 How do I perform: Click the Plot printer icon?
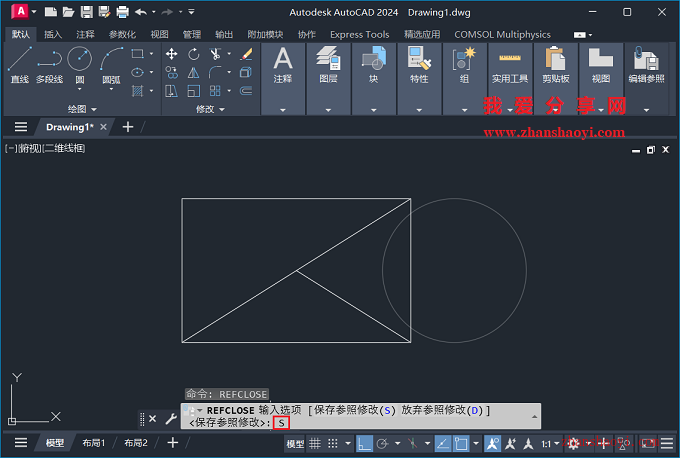pyautogui.click(x=123, y=12)
